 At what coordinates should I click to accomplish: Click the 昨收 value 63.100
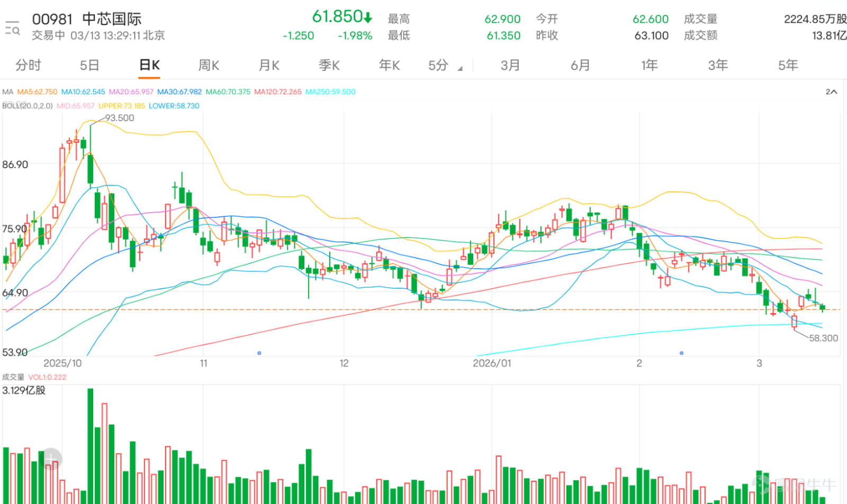652,35
